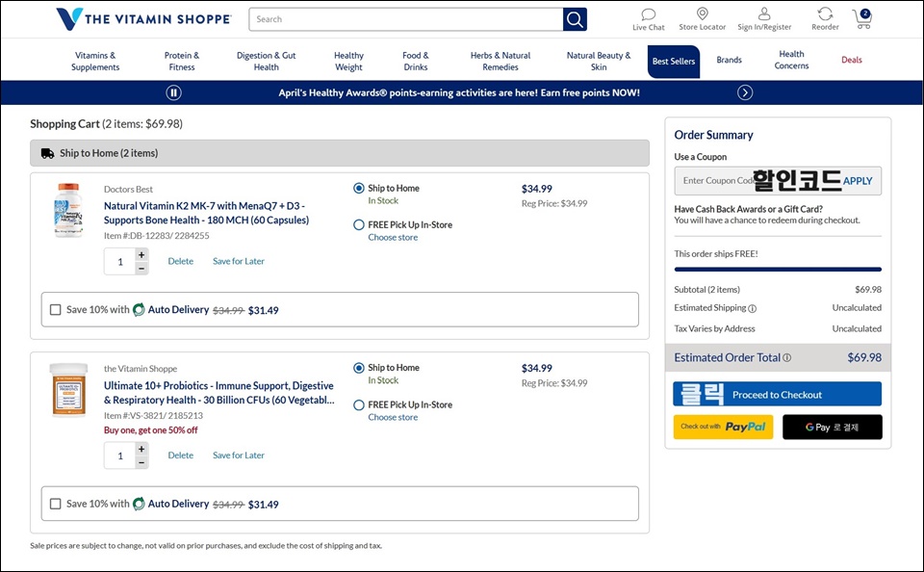The height and width of the screenshot is (572, 924).
Task: Increase quantity for Ultimate 10+ Probiotics
Action: pyautogui.click(x=141, y=449)
